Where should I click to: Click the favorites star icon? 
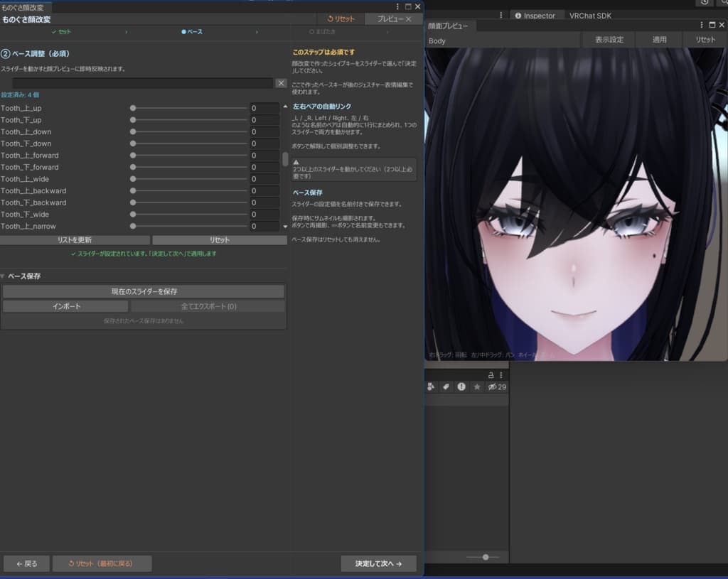coord(477,386)
